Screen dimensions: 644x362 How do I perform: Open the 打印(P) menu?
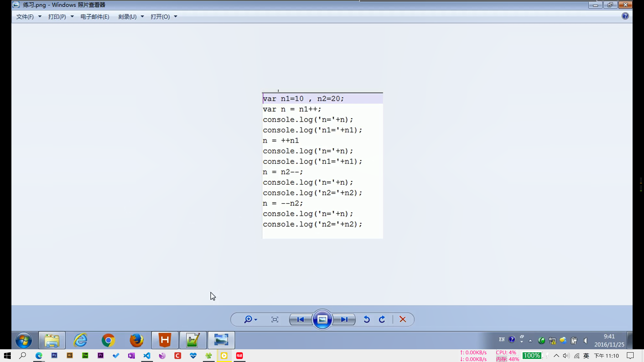click(57, 17)
